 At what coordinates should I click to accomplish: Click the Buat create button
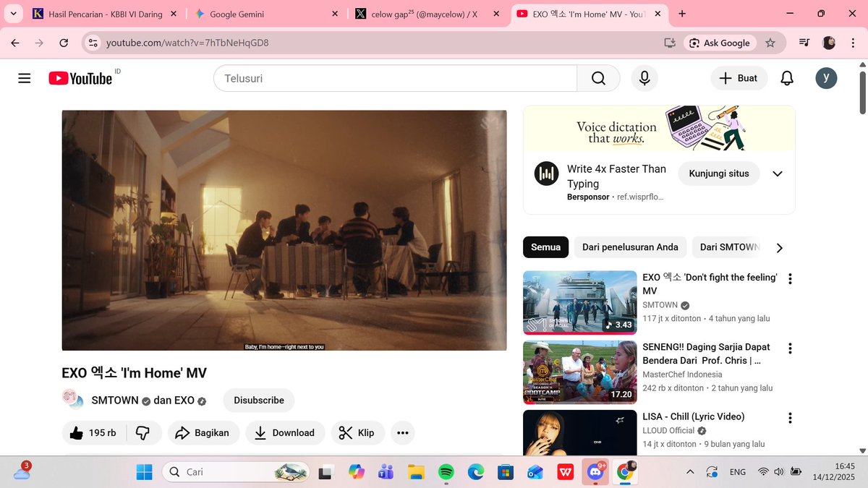coord(739,78)
